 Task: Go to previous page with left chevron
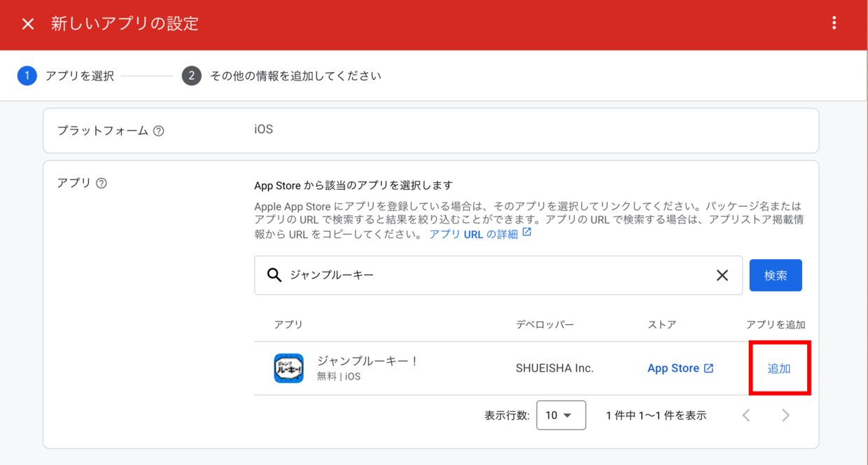tap(746, 415)
